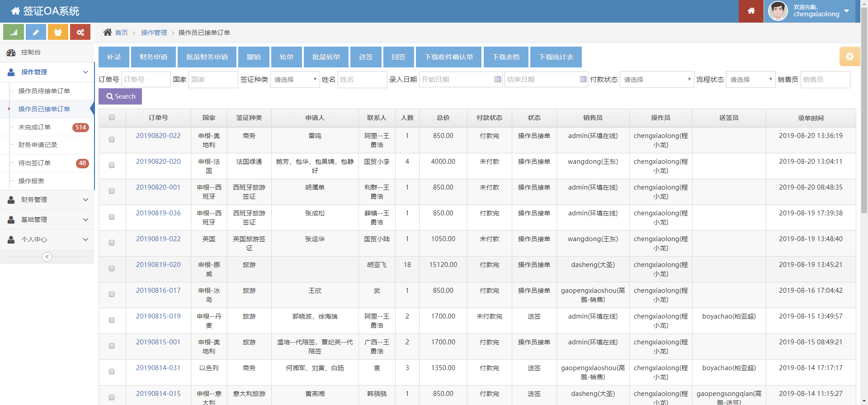Click the 批量财务申请 button
This screenshot has width=868, height=405.
(x=207, y=57)
